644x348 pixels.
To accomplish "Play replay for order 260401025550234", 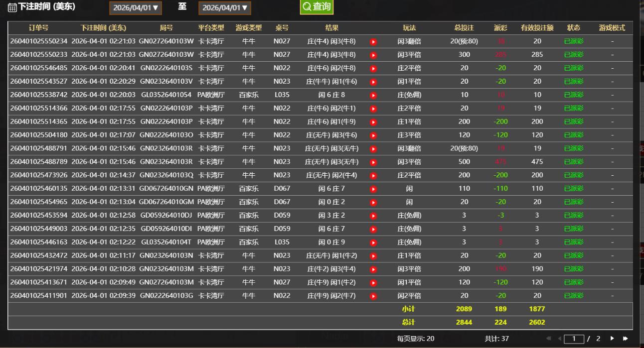I will [x=373, y=42].
